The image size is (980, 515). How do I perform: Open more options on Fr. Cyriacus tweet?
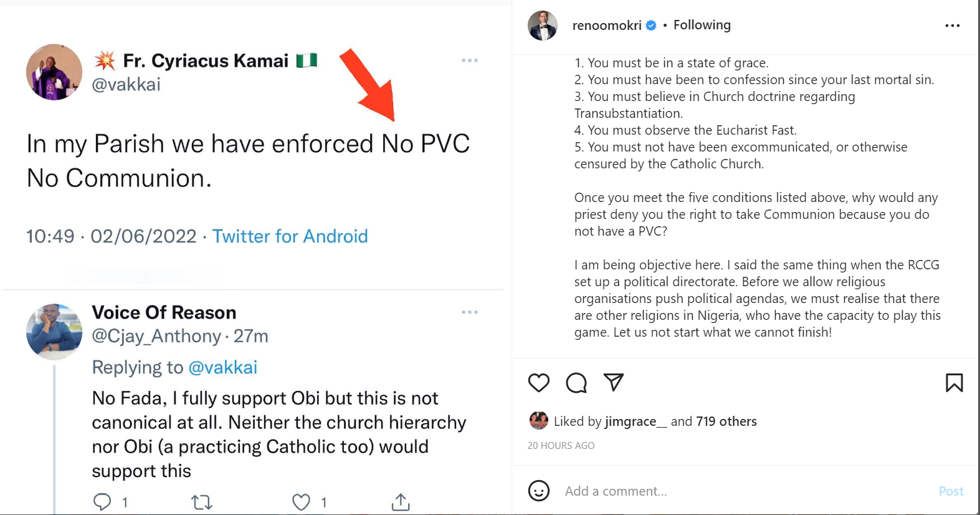[470, 60]
